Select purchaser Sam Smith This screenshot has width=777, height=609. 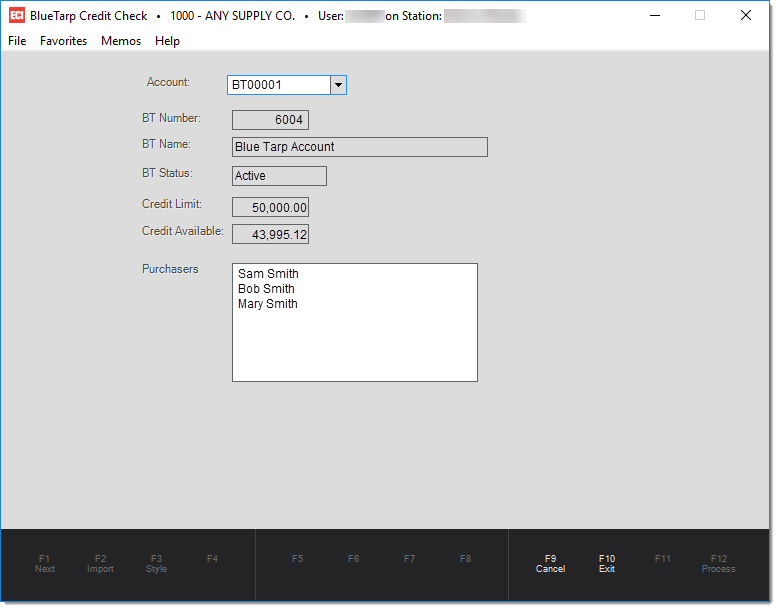[x=268, y=274]
